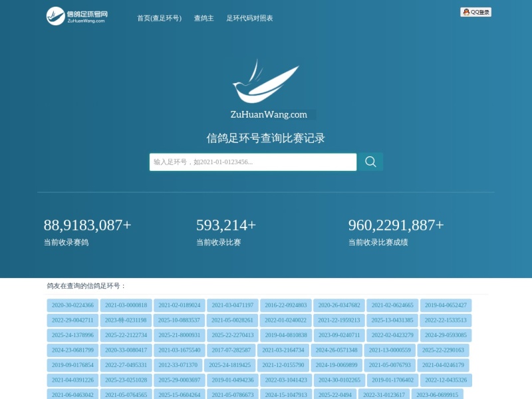Click the QQ登录 penguin login button
The image size is (532, 399).
(475, 12)
